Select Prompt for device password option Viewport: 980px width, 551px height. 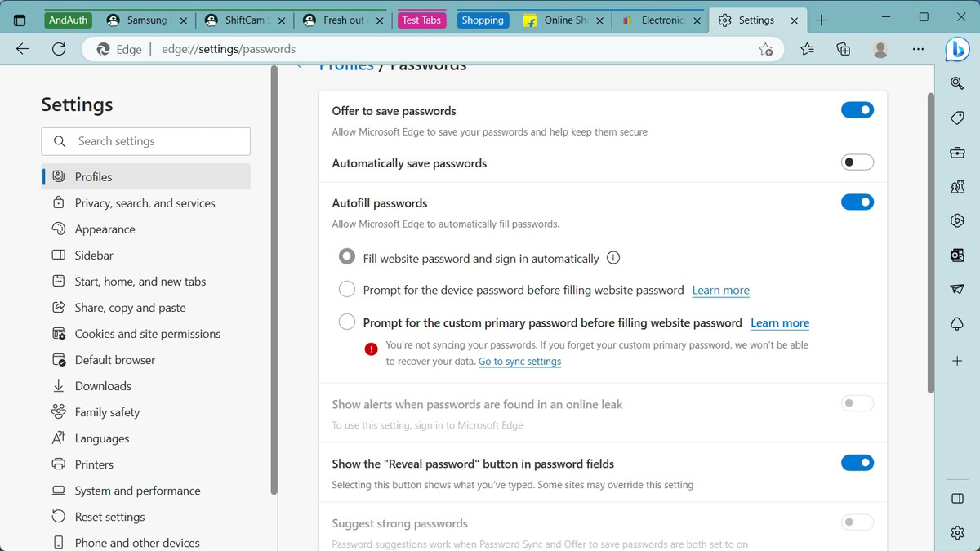[x=347, y=290]
